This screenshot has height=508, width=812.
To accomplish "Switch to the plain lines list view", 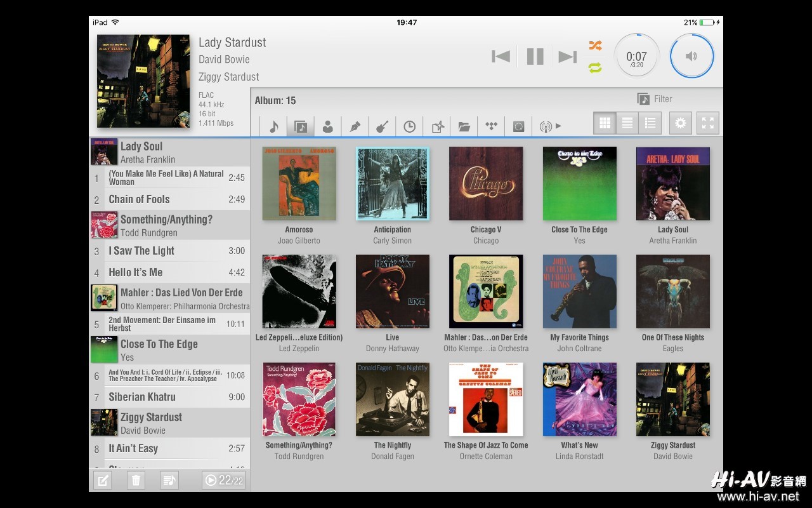I will 627,123.
